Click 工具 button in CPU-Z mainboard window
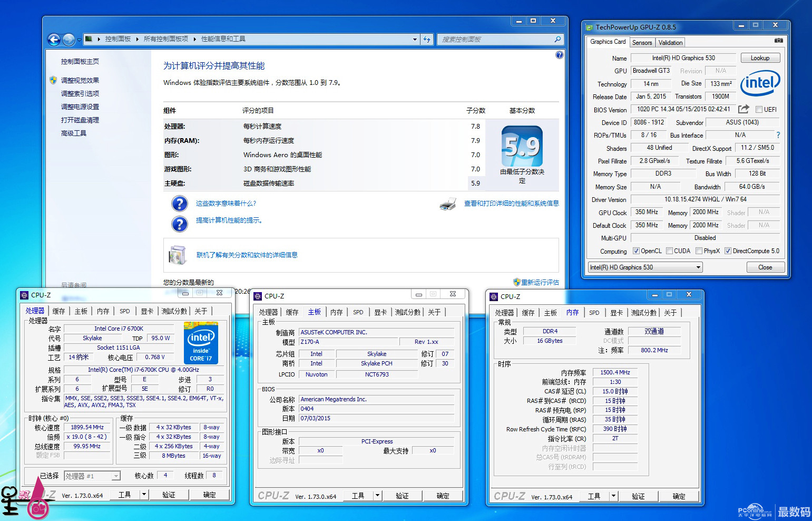 click(x=358, y=495)
